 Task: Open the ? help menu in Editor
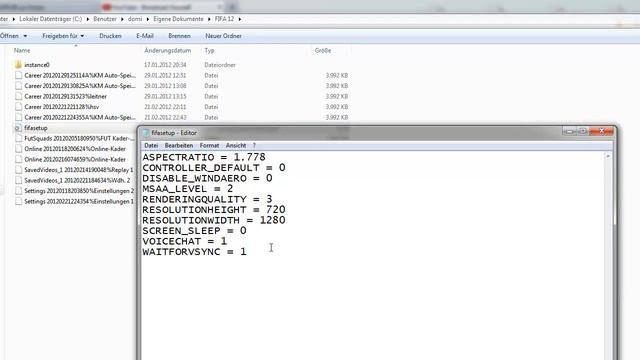(x=254, y=145)
